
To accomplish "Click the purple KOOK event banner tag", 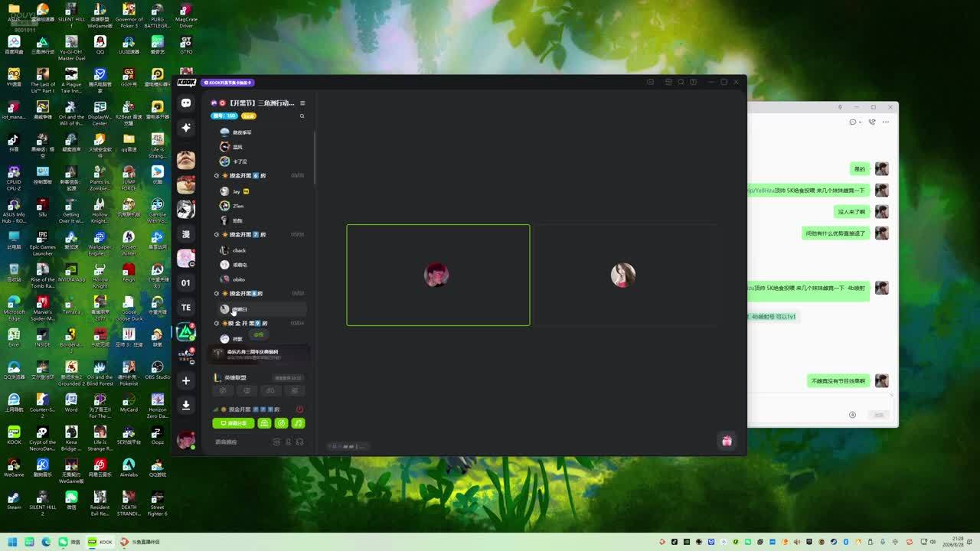I will click(x=227, y=83).
